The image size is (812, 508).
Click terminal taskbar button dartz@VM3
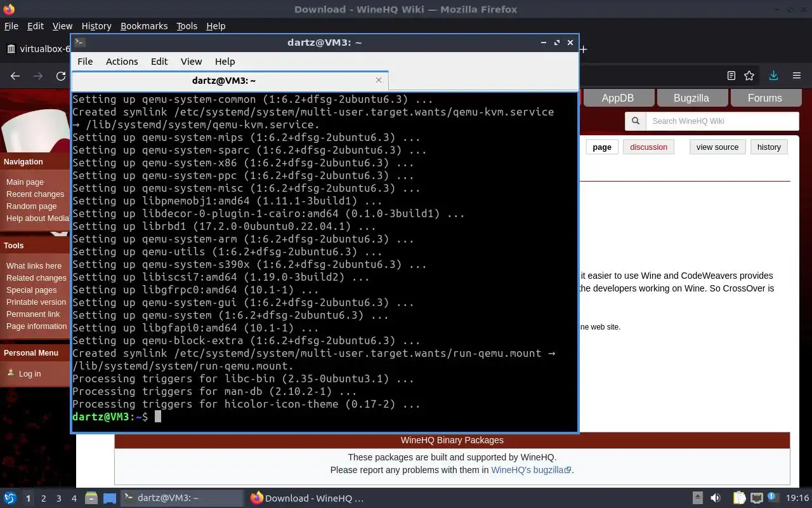pyautogui.click(x=182, y=498)
